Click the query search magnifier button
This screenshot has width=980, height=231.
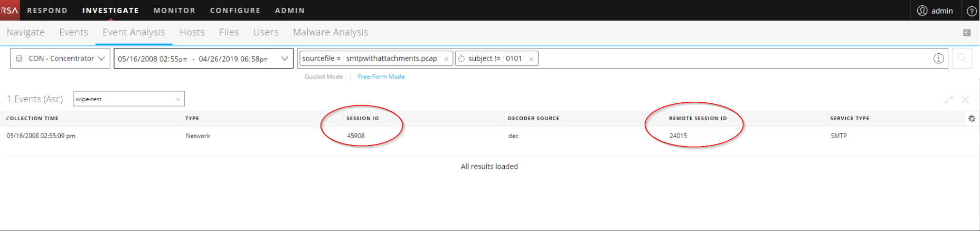[962, 59]
